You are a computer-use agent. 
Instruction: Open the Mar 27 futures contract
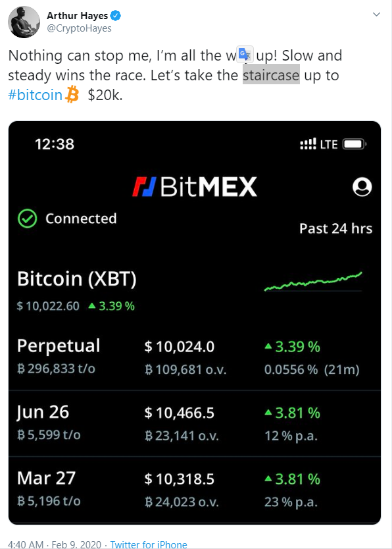[x=195, y=490]
